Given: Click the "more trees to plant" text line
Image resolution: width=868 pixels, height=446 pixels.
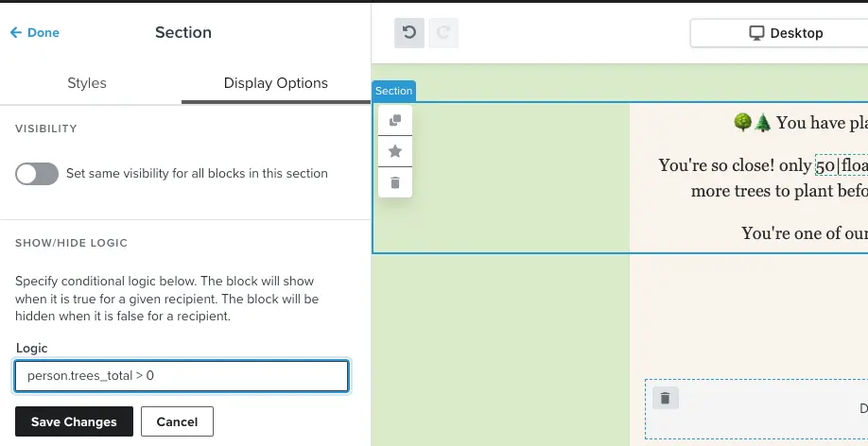Looking at the screenshot, I should (779, 192).
